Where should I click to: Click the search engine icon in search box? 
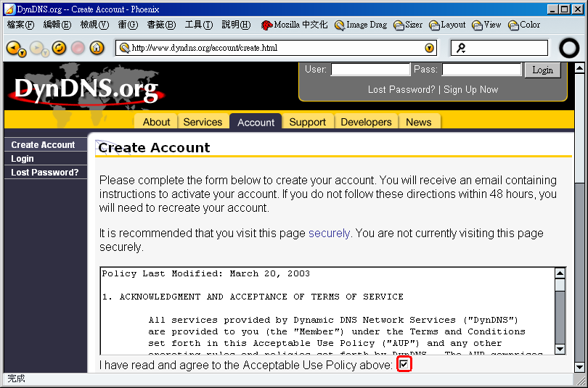pos(461,48)
